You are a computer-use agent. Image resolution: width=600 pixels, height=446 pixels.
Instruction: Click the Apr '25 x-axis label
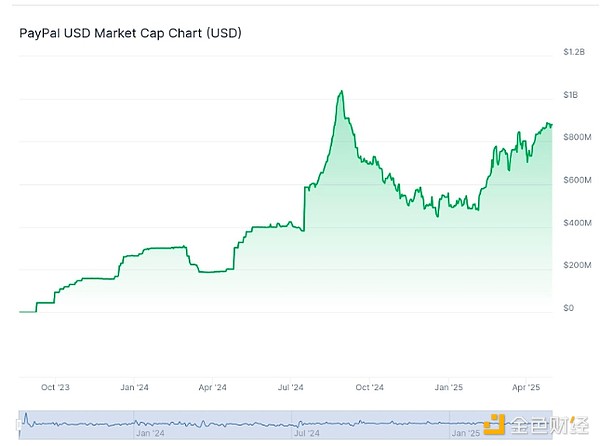point(527,386)
